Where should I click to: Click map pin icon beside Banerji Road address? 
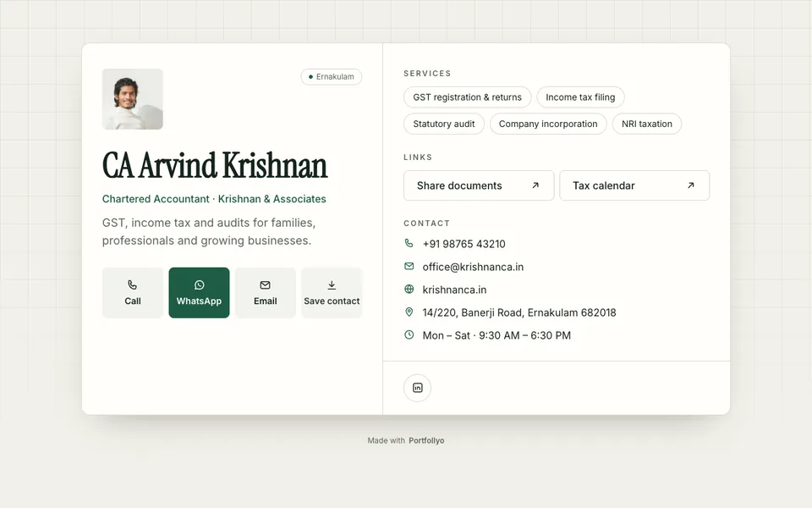[x=409, y=312]
